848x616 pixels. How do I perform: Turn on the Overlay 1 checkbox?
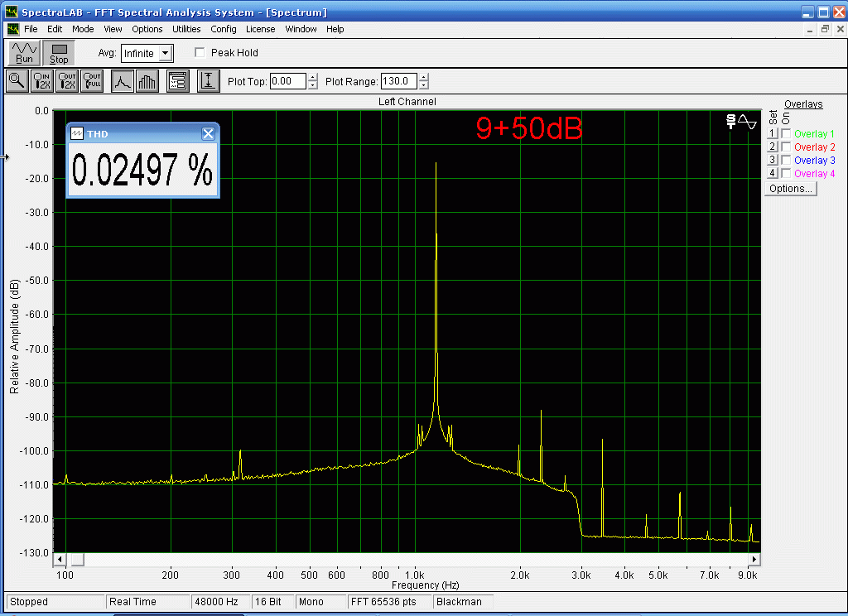786,133
